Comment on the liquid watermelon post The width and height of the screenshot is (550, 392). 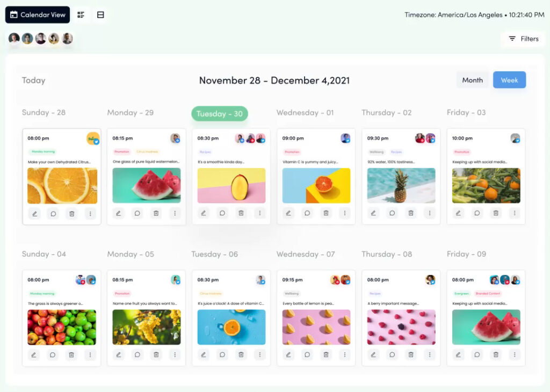point(137,213)
